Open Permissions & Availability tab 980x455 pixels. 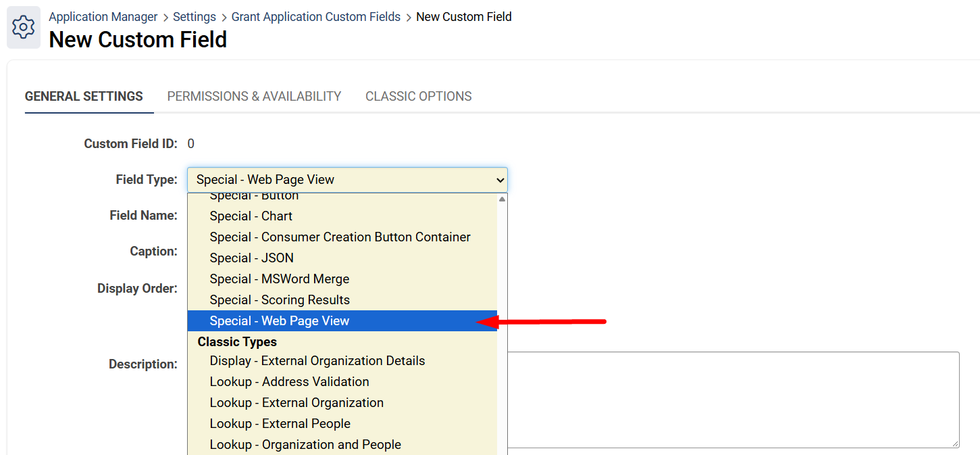coord(254,96)
